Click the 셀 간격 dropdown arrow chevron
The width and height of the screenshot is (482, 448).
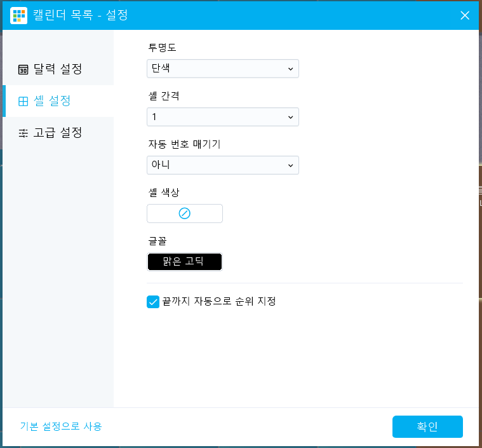click(x=290, y=117)
